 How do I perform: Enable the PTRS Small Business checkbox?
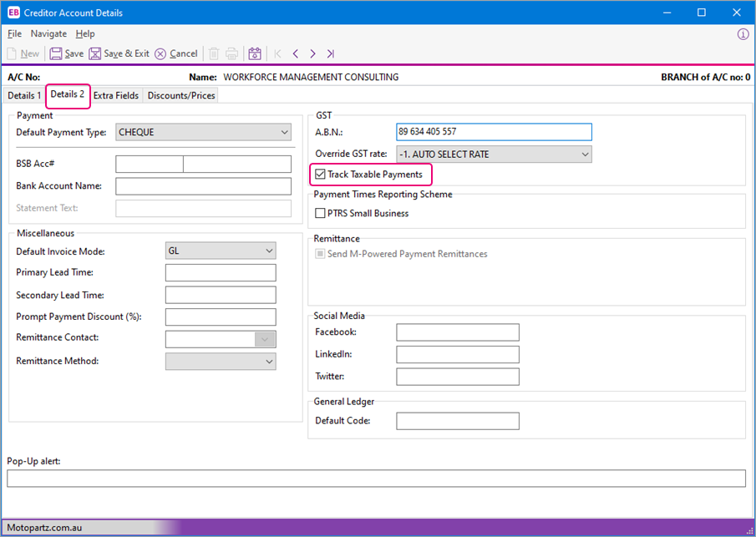(x=321, y=213)
